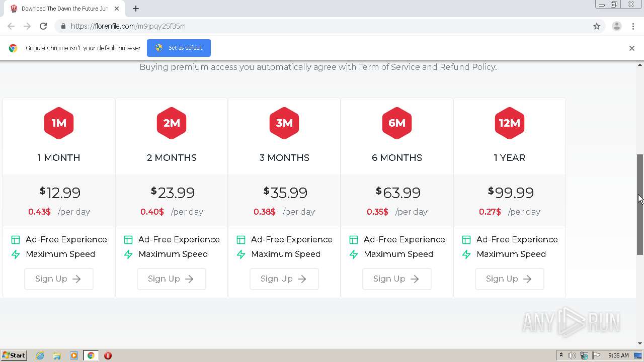Sign up for the 1 Year plan
The height and width of the screenshot is (362, 644).
[509, 279]
